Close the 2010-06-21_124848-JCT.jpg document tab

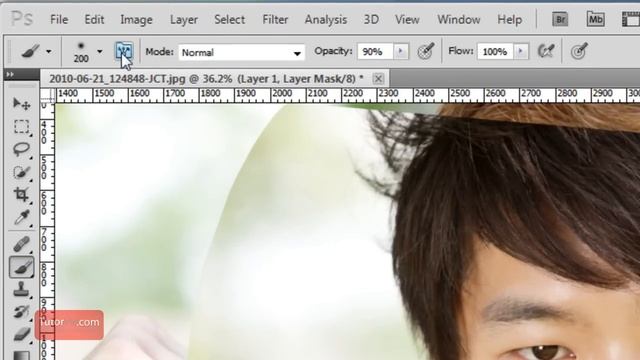click(x=378, y=78)
